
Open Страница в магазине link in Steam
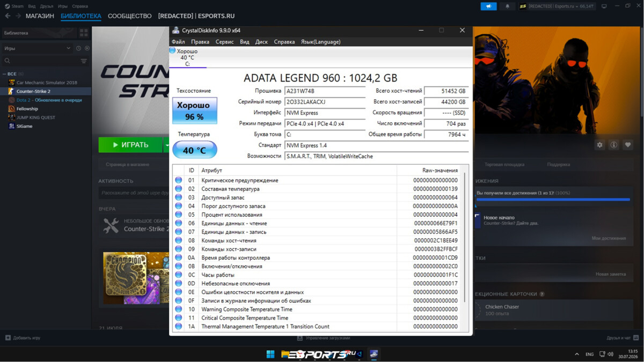click(x=127, y=164)
